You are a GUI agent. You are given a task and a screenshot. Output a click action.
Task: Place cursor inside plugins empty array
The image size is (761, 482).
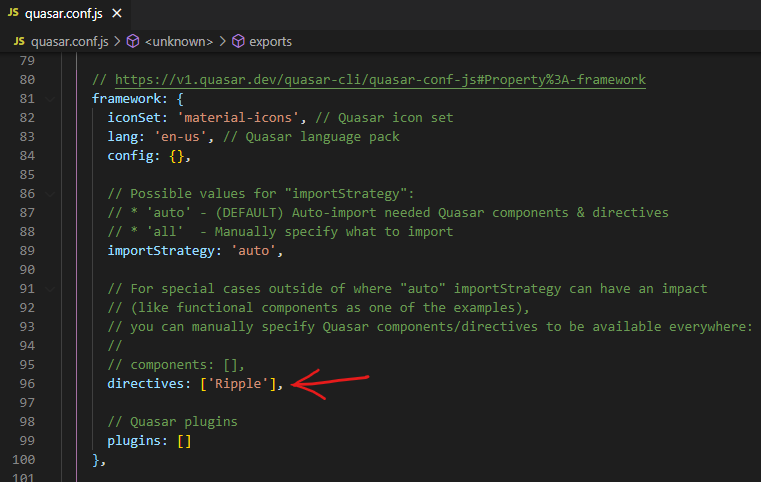(x=184, y=441)
